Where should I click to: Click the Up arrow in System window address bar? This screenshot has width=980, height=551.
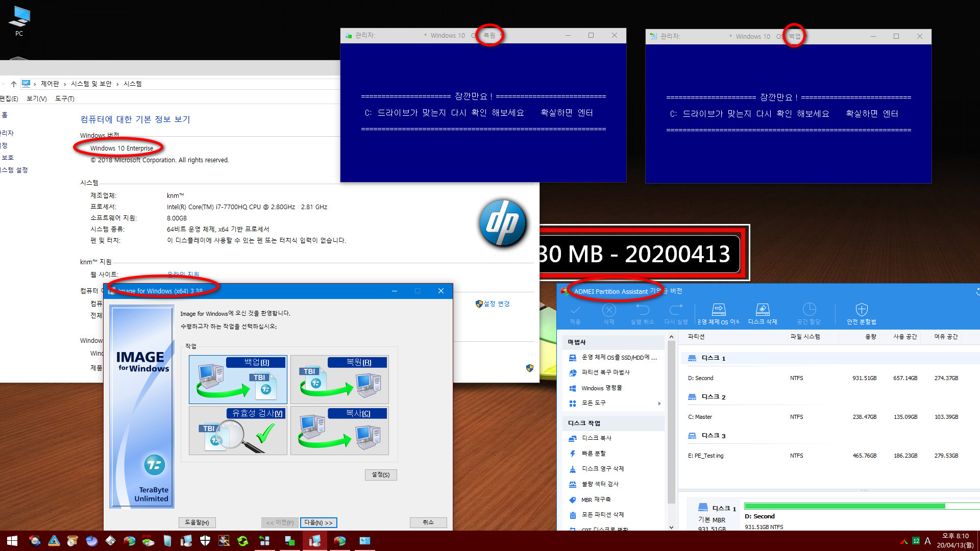14,84
